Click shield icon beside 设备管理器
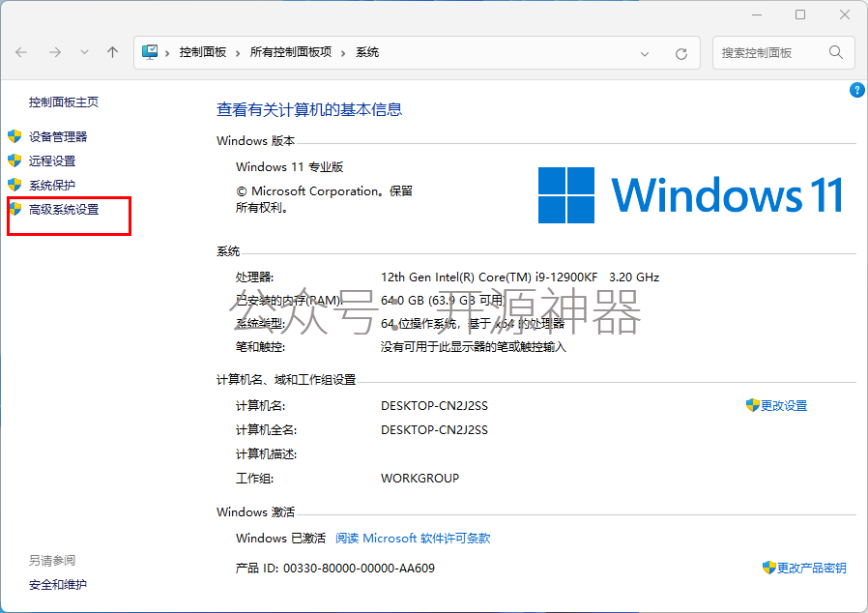The width and height of the screenshot is (868, 613). point(14,136)
